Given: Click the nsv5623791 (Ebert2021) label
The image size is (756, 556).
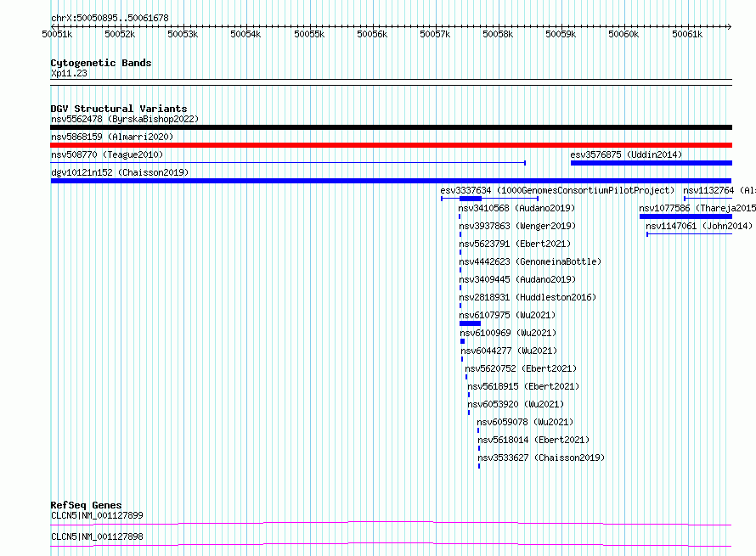Looking at the screenshot, I should [x=515, y=244].
